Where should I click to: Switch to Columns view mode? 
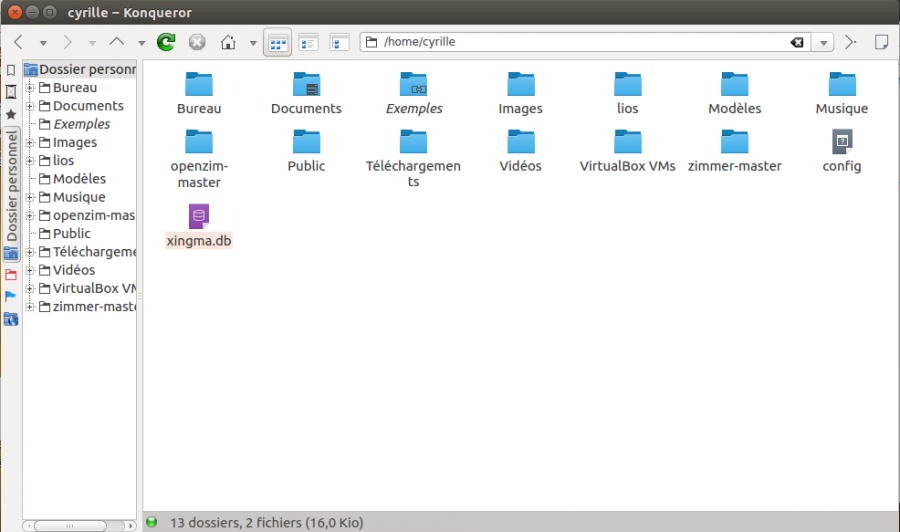tap(340, 42)
